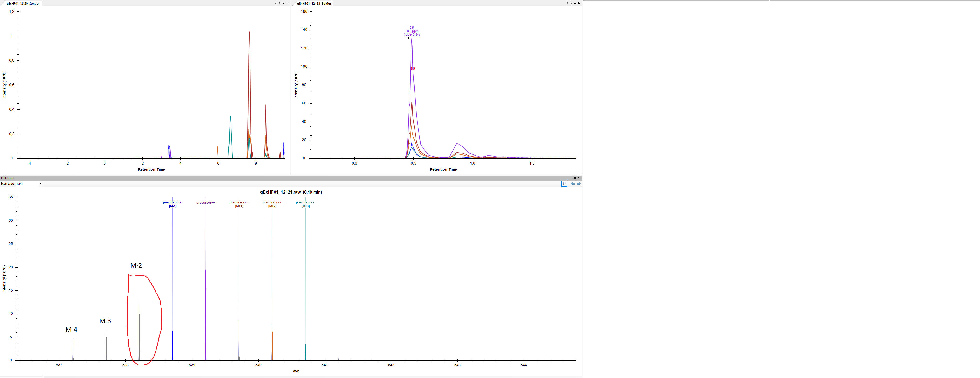Image resolution: width=980 pixels, height=378 pixels.
Task: Click the magnifier zoom icon in Full Scan
Action: pyautogui.click(x=564, y=184)
